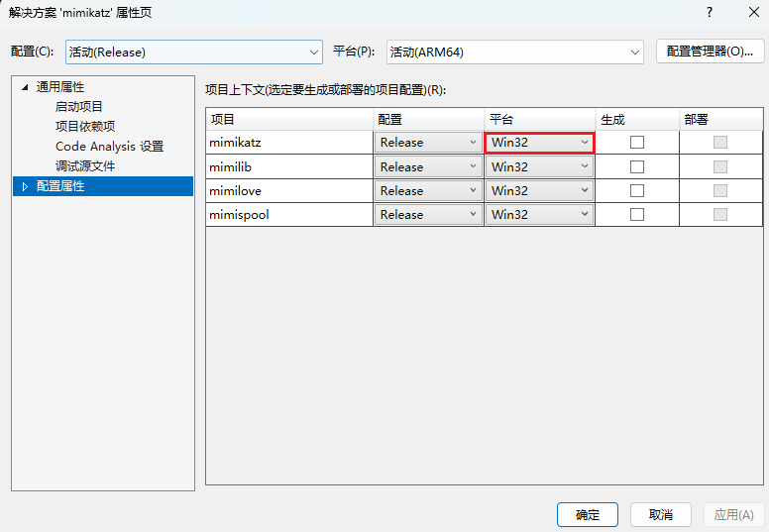The width and height of the screenshot is (769, 532).
Task: Open the 配置(C) dropdown showing 活动(Release)
Action: [x=193, y=52]
